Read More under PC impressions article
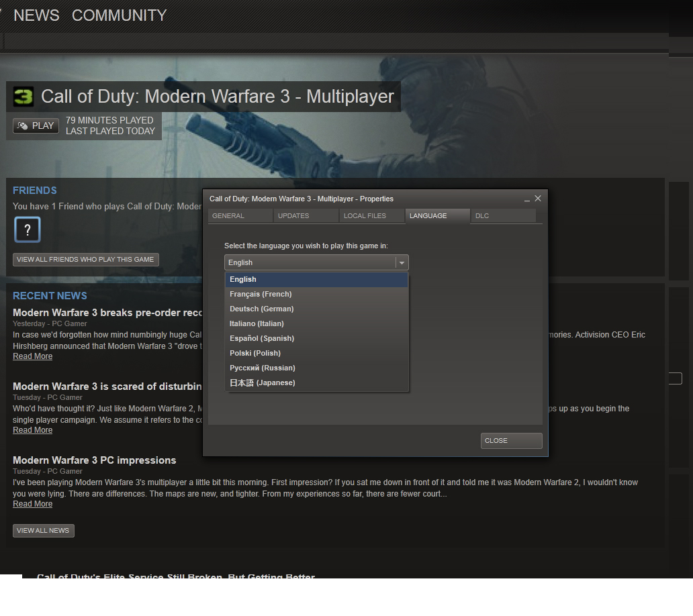 coord(33,504)
